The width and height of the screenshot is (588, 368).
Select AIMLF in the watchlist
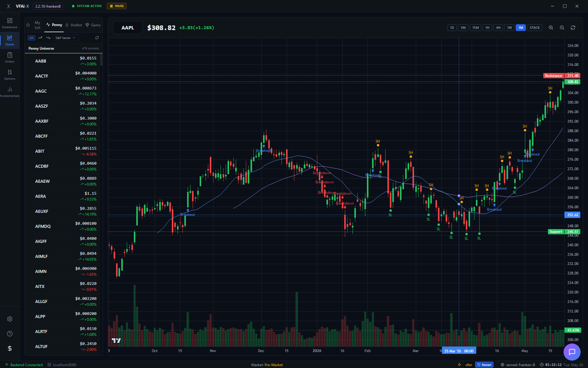click(x=63, y=256)
